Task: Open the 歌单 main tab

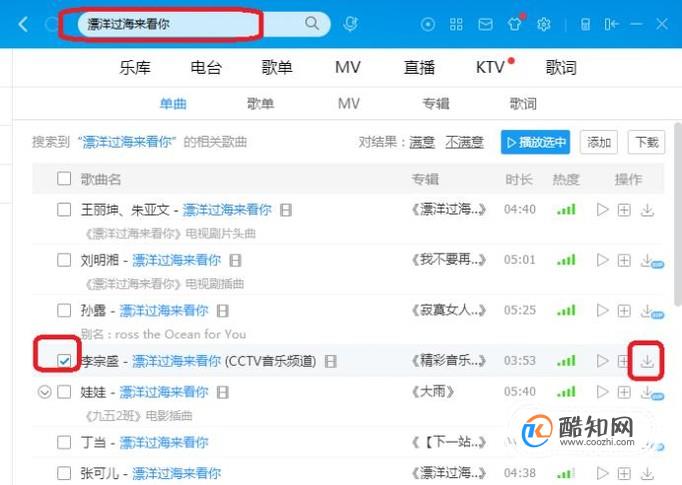Action: pos(277,67)
